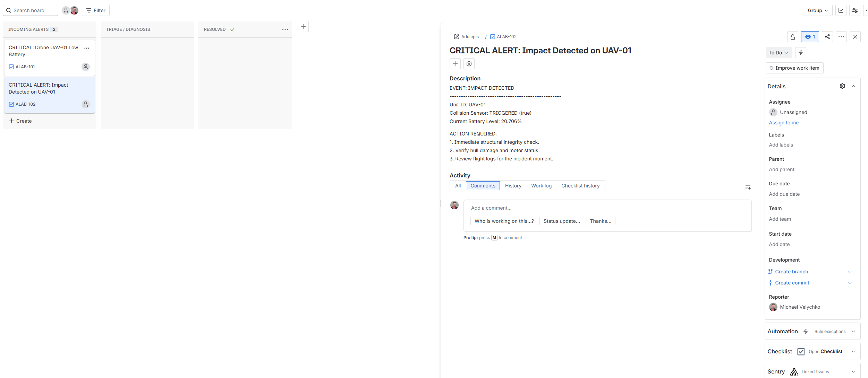Add a new board column

click(303, 27)
